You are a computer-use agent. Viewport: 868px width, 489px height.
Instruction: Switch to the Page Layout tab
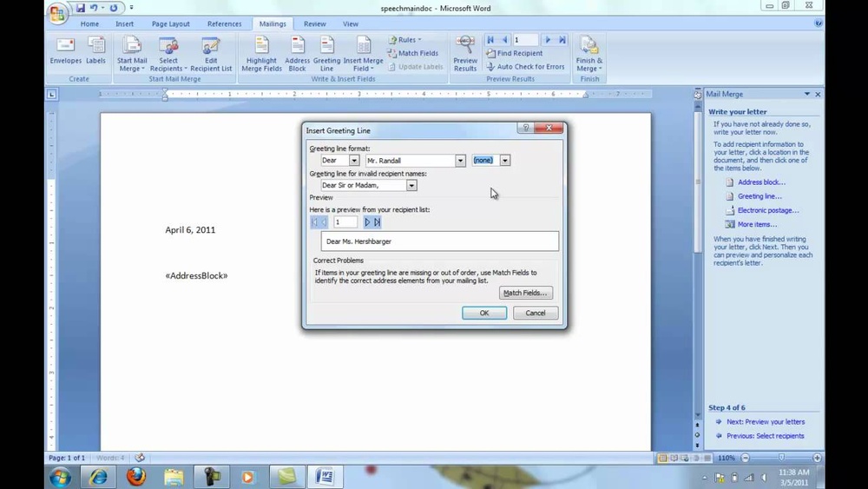coord(170,24)
